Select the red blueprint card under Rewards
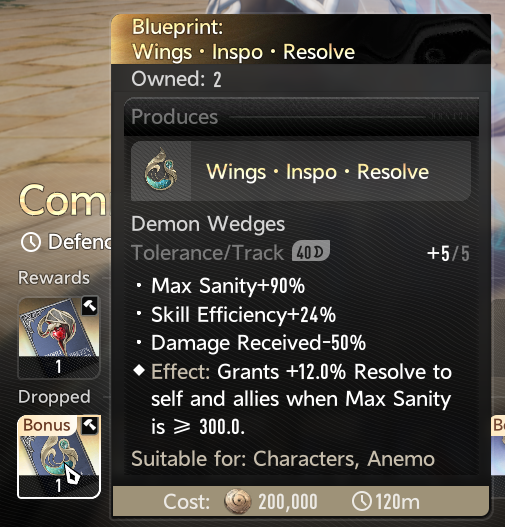505x527 pixels. tap(59, 337)
